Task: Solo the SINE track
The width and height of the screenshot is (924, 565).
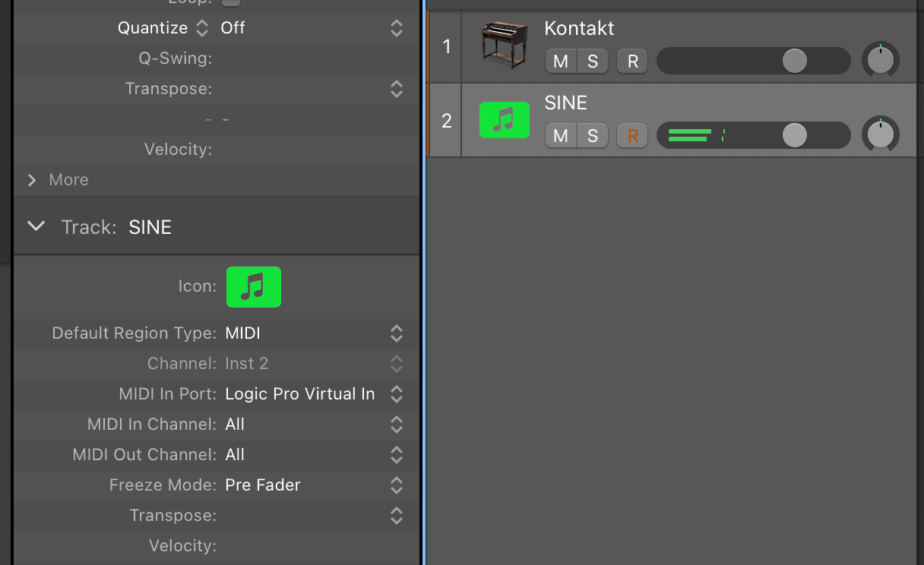Action: (x=593, y=136)
